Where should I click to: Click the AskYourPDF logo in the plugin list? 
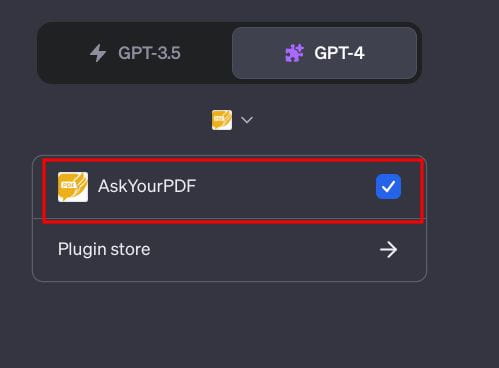coord(73,187)
